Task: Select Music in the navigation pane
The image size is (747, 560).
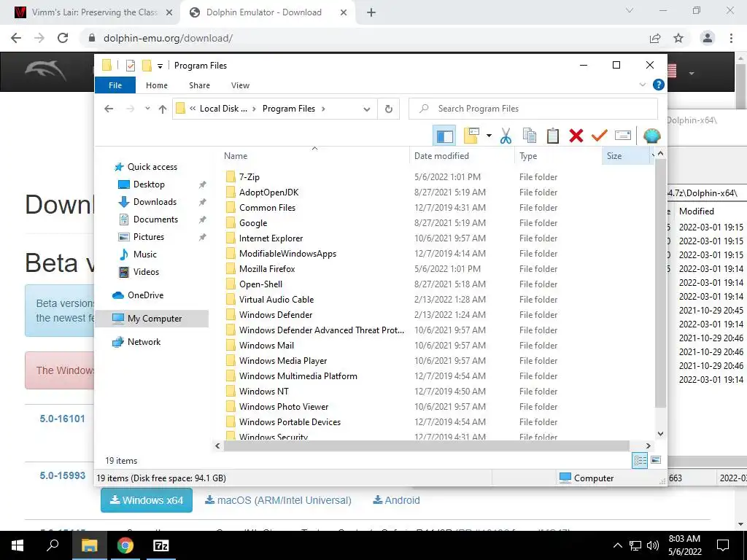Action: pos(145,254)
